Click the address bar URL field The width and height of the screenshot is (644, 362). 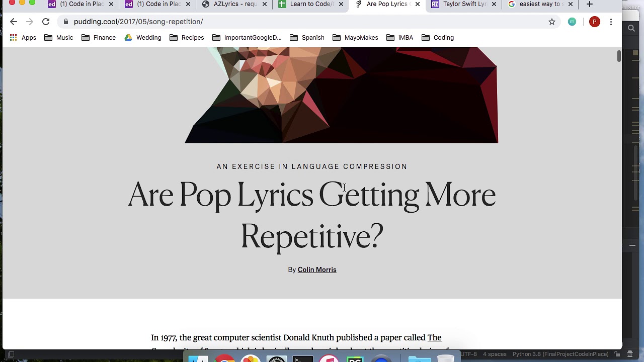click(302, 22)
